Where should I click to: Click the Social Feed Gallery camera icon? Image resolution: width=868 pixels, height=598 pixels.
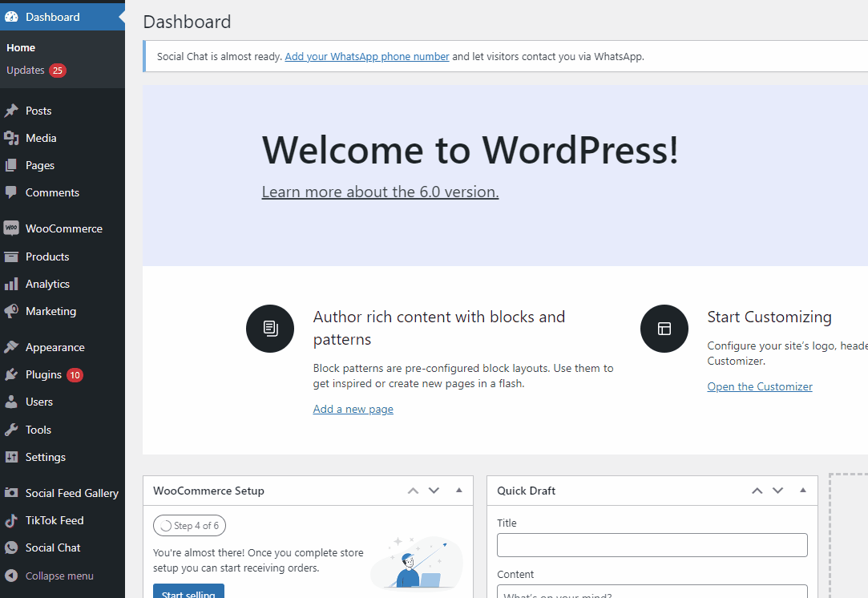coord(11,492)
